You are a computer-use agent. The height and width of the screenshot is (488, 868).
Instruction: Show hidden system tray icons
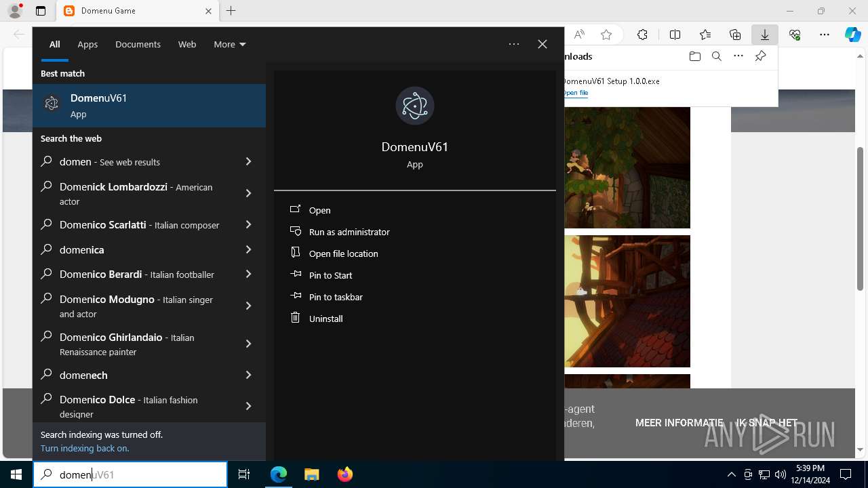coord(731,474)
